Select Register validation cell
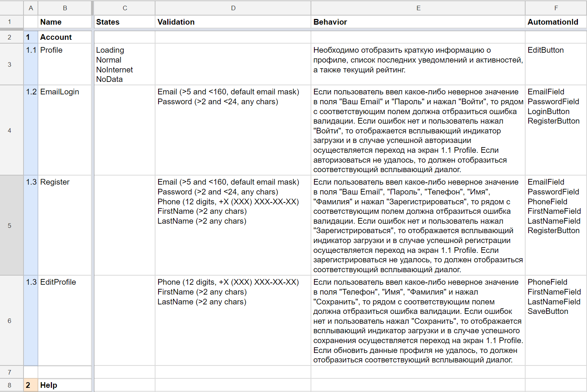The height and width of the screenshot is (392, 587). click(233, 226)
